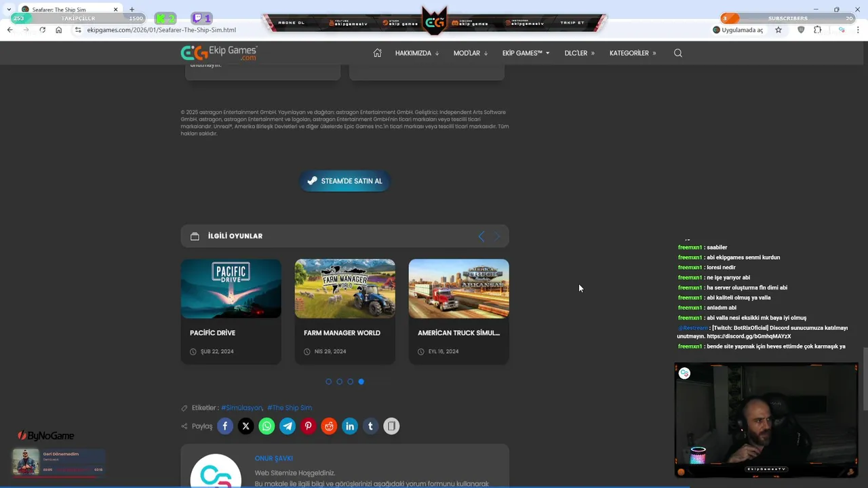Share article on LinkedIn
The image size is (868, 488).
(x=350, y=426)
